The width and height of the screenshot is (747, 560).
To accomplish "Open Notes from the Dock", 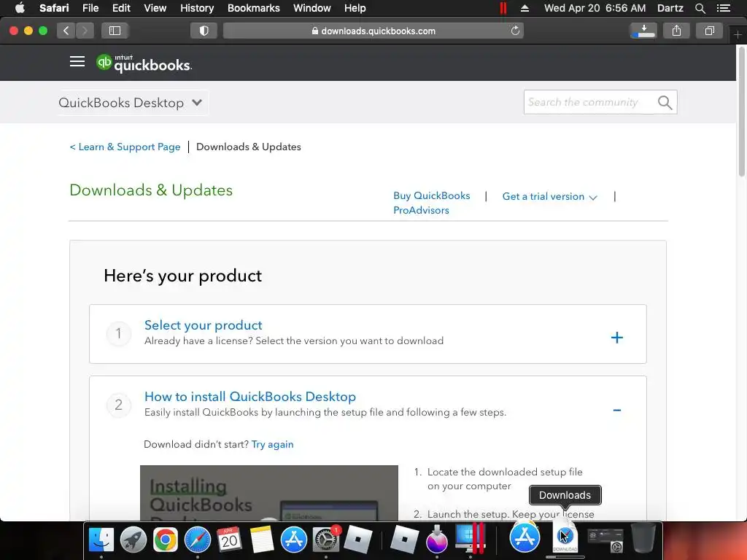I will (x=262, y=540).
